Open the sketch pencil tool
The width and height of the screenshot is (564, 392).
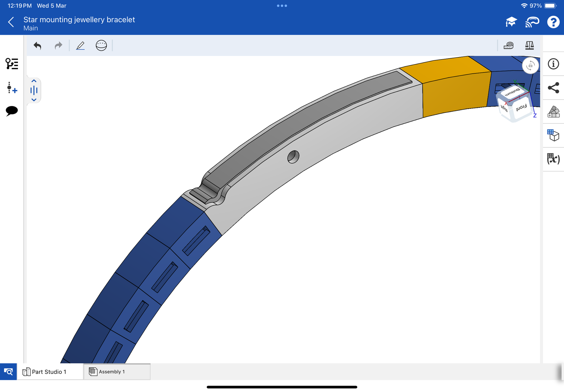pyautogui.click(x=80, y=46)
